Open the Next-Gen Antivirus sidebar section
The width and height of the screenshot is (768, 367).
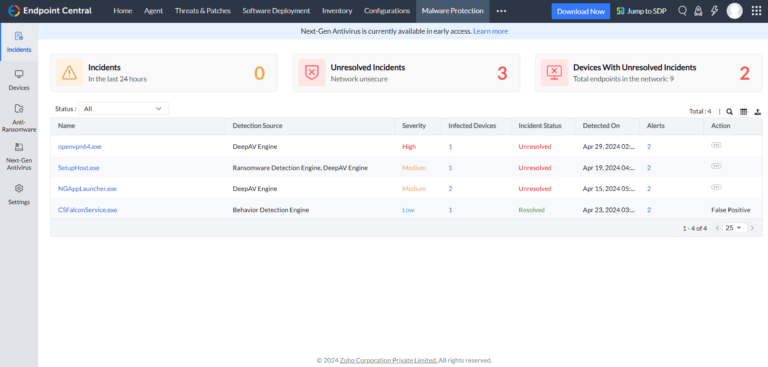(x=19, y=157)
